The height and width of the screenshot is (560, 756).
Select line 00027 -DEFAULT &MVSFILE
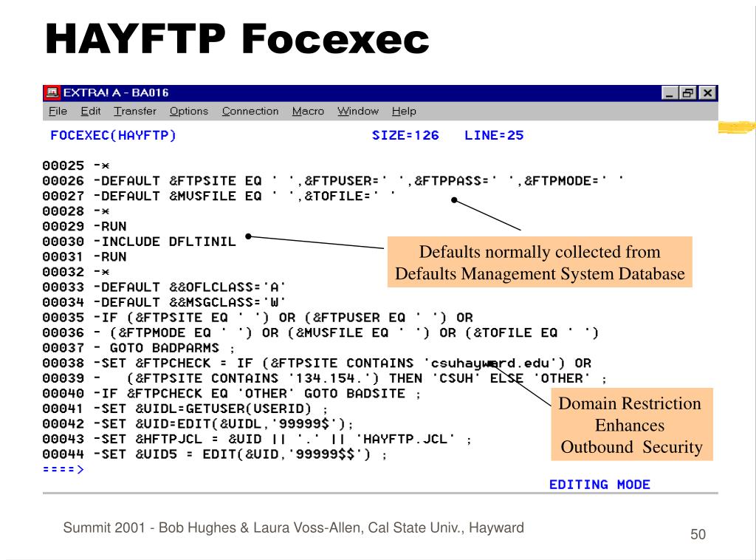click(219, 197)
